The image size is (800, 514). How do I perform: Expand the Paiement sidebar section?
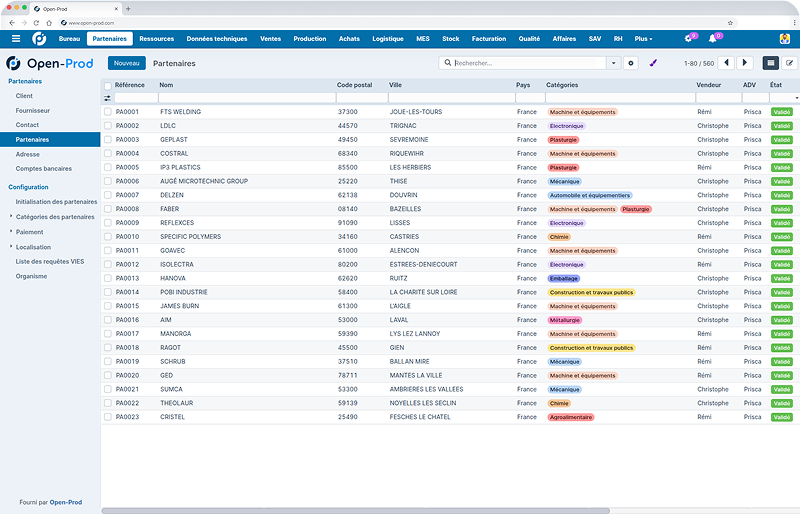(x=29, y=232)
